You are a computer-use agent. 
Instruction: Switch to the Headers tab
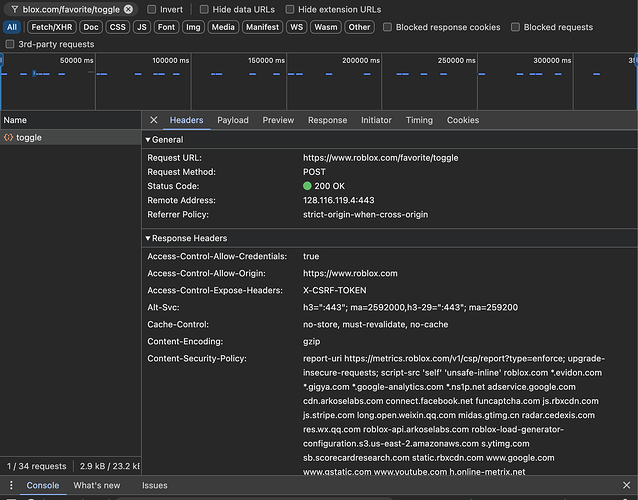(186, 120)
